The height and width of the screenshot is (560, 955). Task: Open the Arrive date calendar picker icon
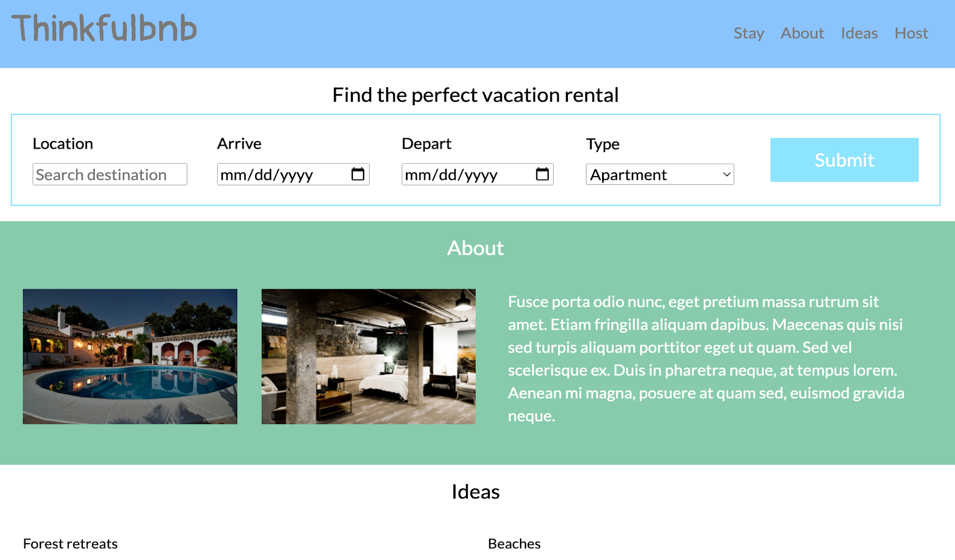(x=357, y=174)
